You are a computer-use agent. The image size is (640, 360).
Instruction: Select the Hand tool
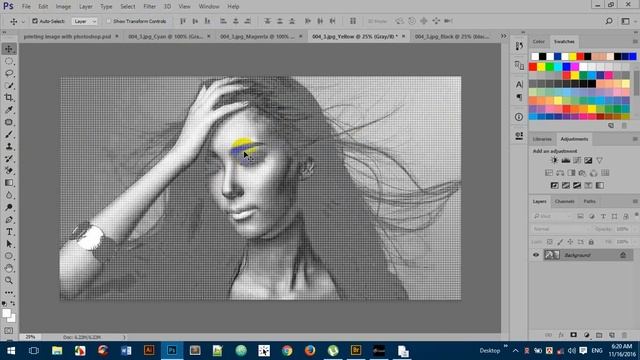(x=9, y=268)
